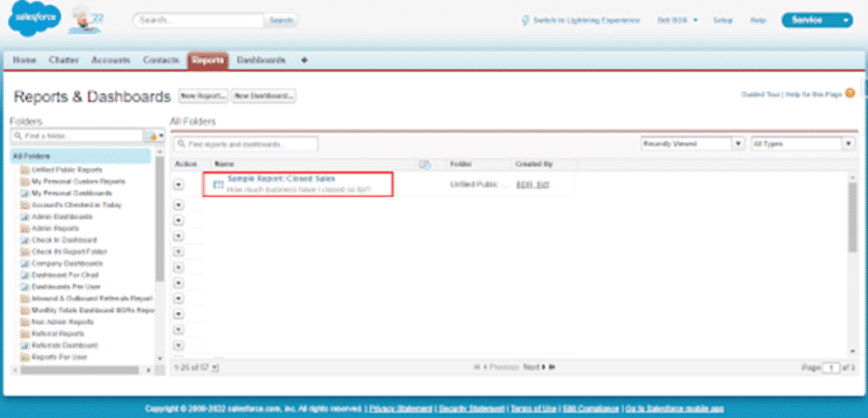868x418 pixels.
Task: Click Switch to Lightning Experience link
Action: tap(586, 20)
